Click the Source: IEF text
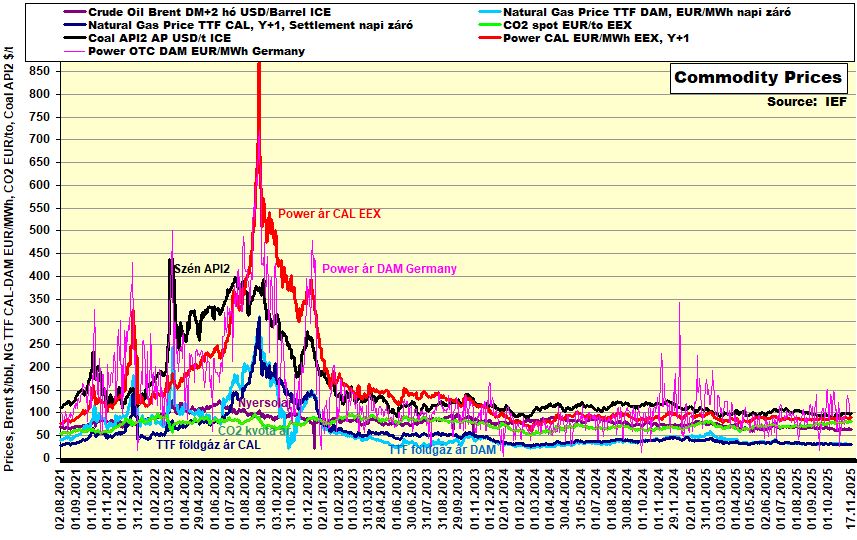Screen dimensions: 857x540 (806, 102)
